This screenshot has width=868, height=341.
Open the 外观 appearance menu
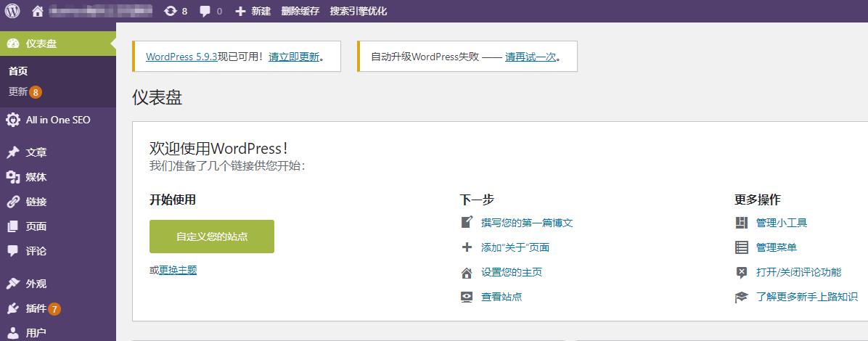(58, 284)
